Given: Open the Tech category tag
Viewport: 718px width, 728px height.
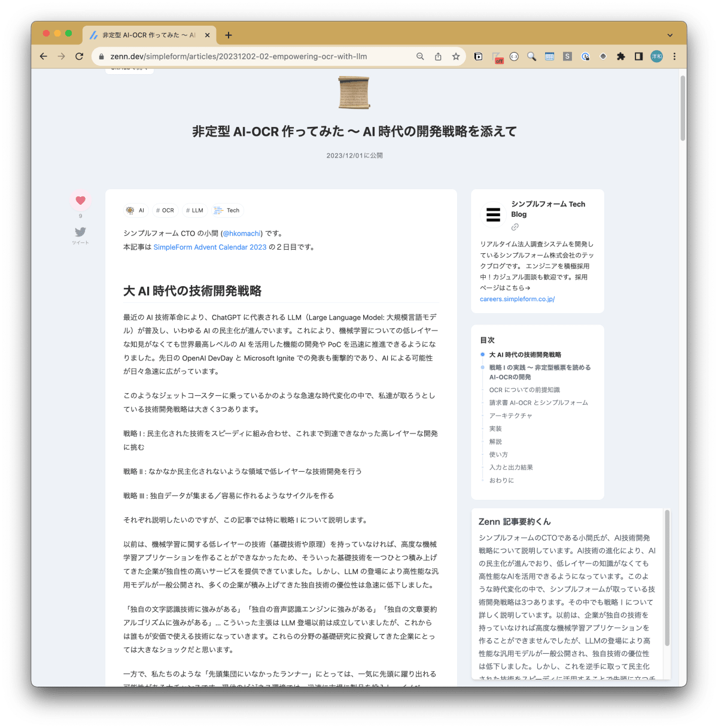Looking at the screenshot, I should click(x=227, y=210).
